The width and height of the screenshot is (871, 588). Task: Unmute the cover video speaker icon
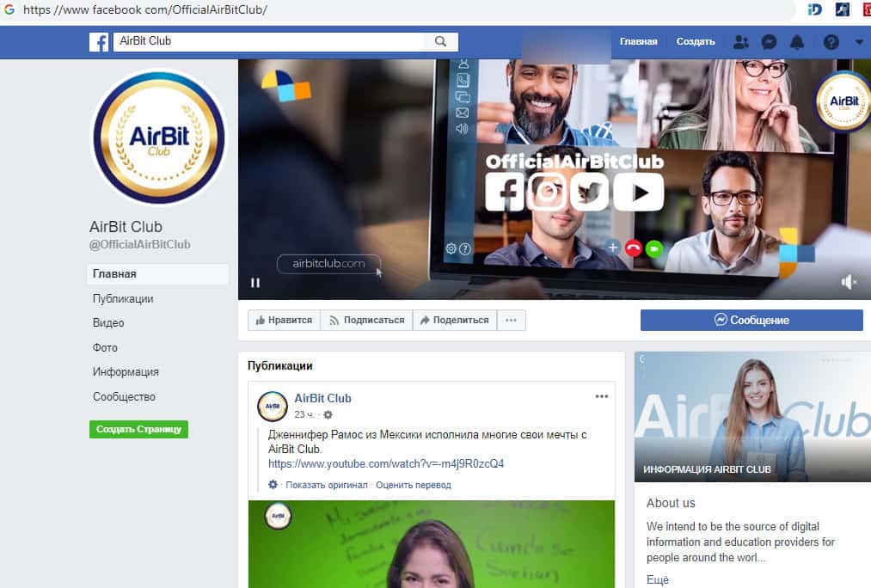tap(849, 282)
